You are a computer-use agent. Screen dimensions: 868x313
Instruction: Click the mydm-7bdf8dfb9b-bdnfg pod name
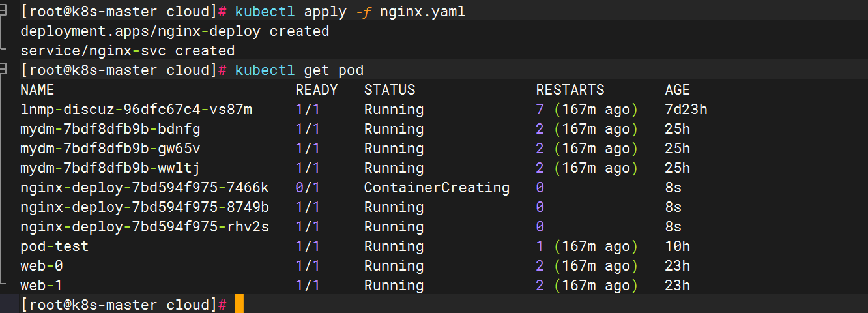pyautogui.click(x=110, y=129)
